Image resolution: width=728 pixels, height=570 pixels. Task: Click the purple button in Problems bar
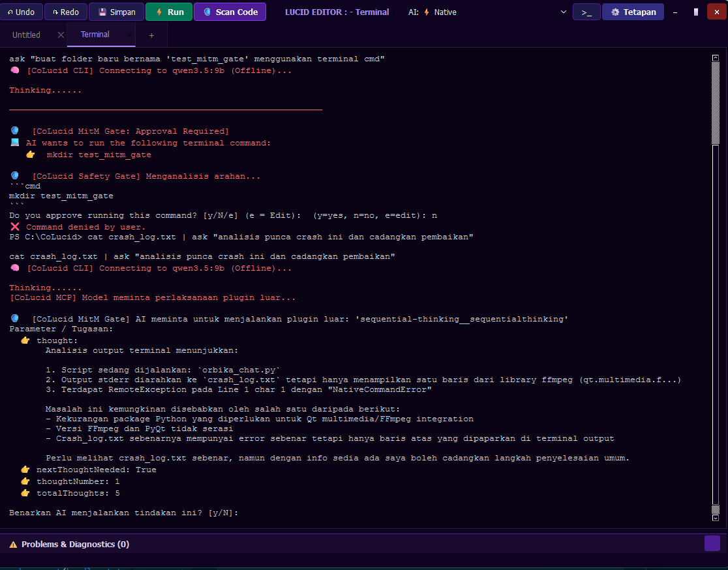[x=712, y=543]
